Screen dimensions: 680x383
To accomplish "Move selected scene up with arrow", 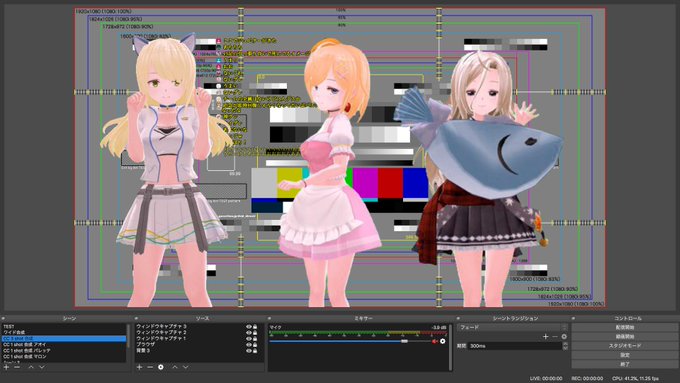I will [x=31, y=367].
